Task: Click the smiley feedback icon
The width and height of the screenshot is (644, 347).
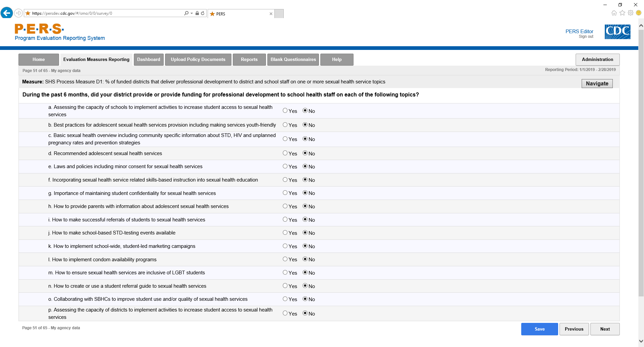Action: [x=639, y=13]
